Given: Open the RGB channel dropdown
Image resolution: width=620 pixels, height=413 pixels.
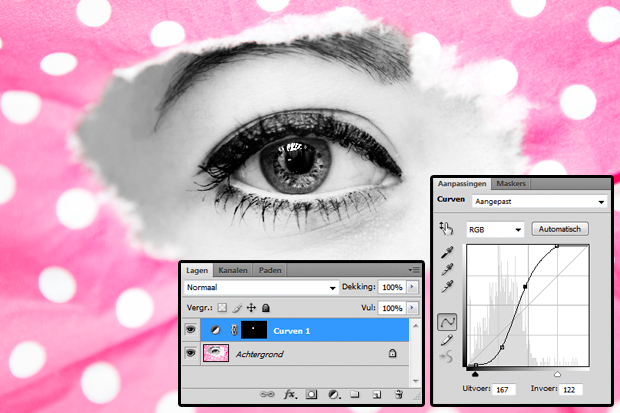Looking at the screenshot, I should click(x=495, y=229).
